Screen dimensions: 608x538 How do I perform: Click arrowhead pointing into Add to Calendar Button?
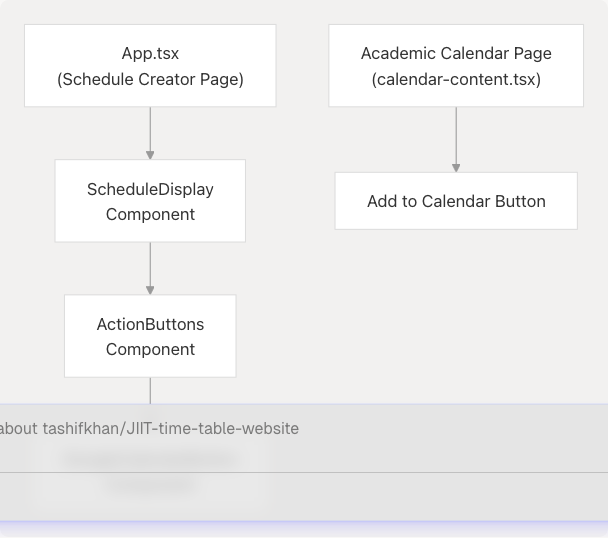(456, 167)
